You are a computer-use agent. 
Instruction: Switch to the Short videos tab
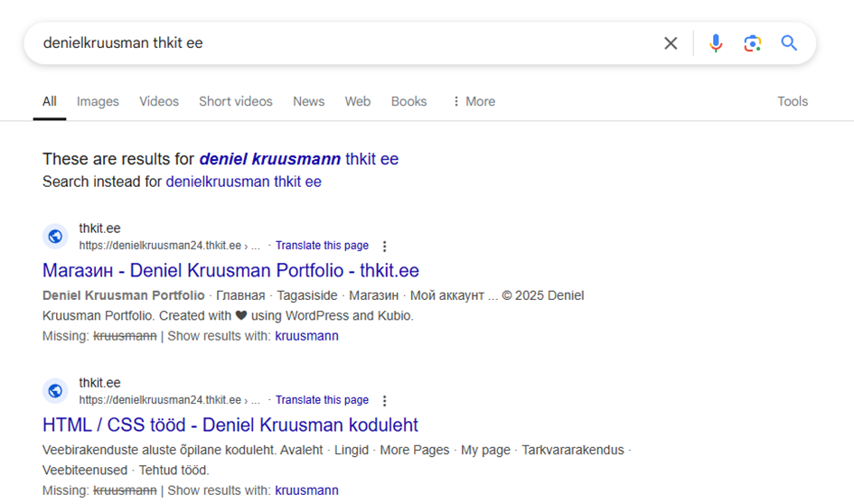235,102
